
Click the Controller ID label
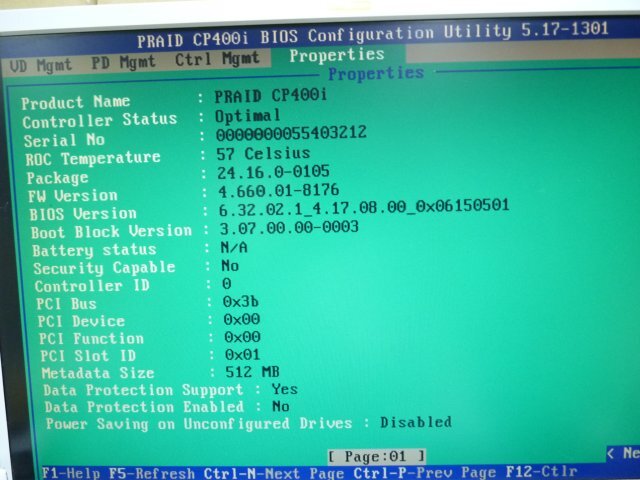(92, 286)
